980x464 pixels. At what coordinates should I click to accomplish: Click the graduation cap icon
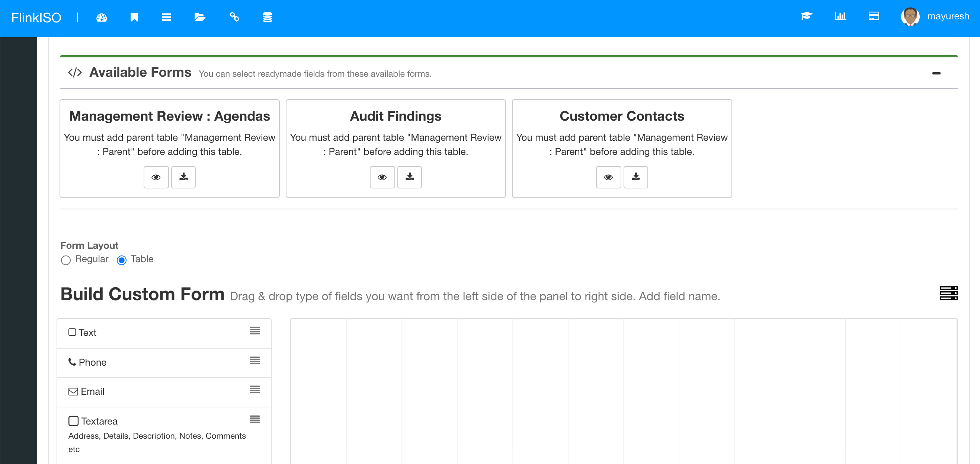806,16
